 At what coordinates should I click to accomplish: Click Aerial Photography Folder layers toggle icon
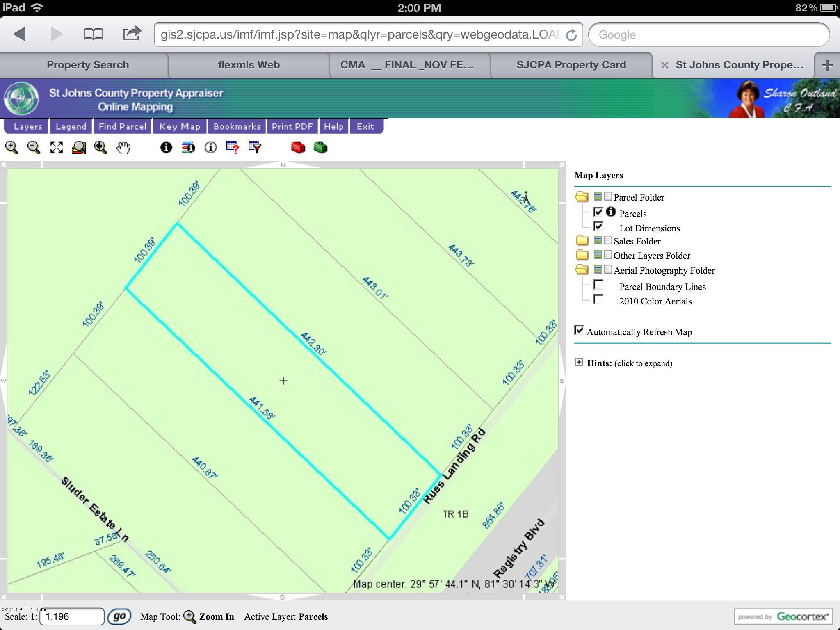[598, 269]
